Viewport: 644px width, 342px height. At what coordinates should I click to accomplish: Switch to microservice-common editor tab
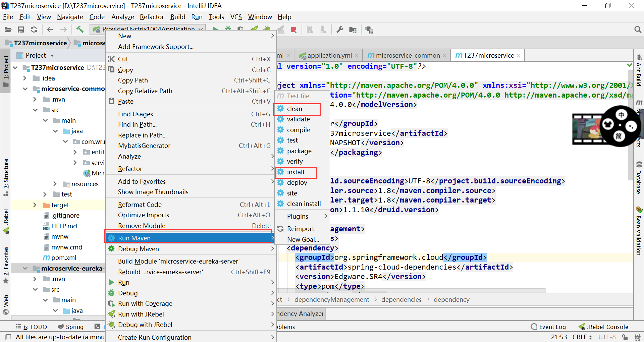[407, 55]
